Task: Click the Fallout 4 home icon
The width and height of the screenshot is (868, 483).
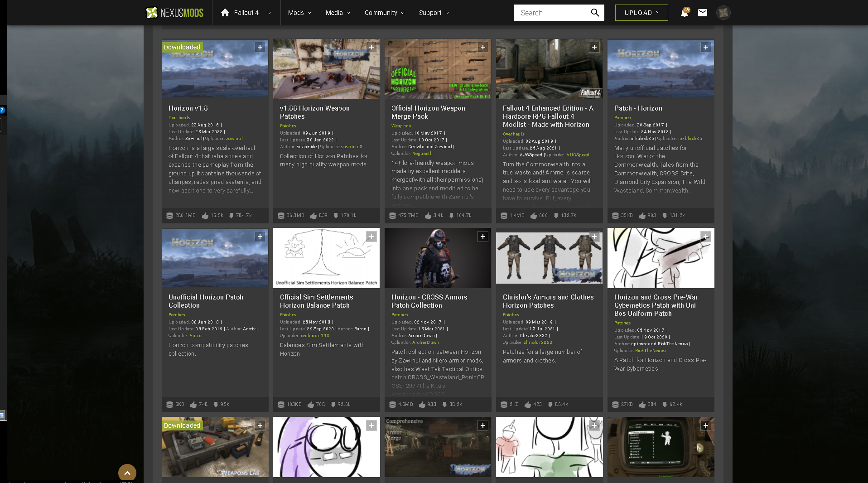Action: [x=225, y=13]
